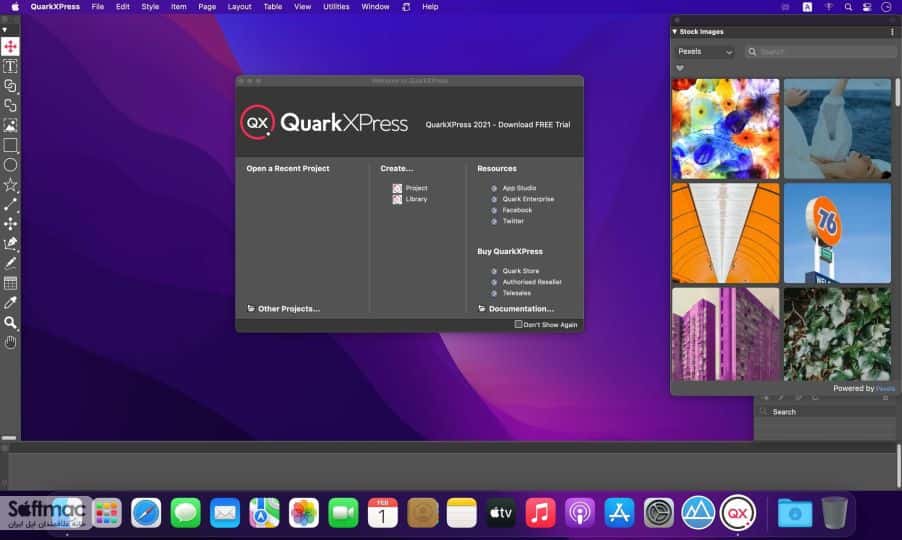
Task: Open Documentation... folder link
Action: tap(516, 309)
